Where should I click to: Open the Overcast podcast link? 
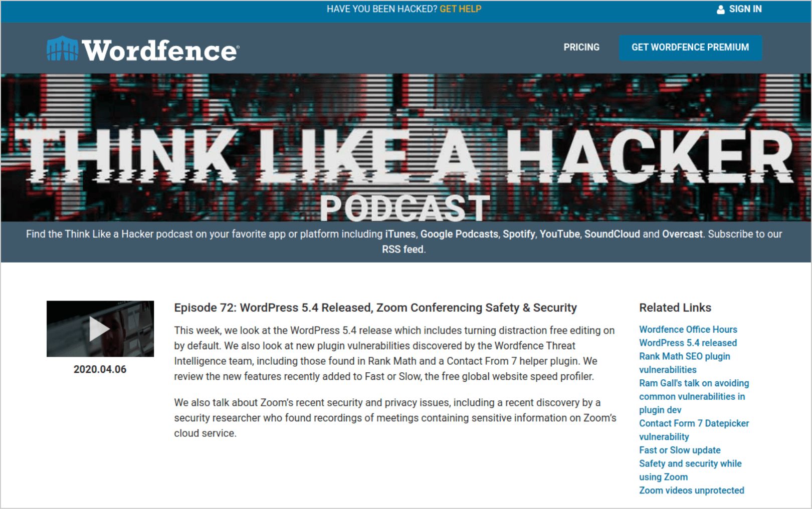coord(682,234)
